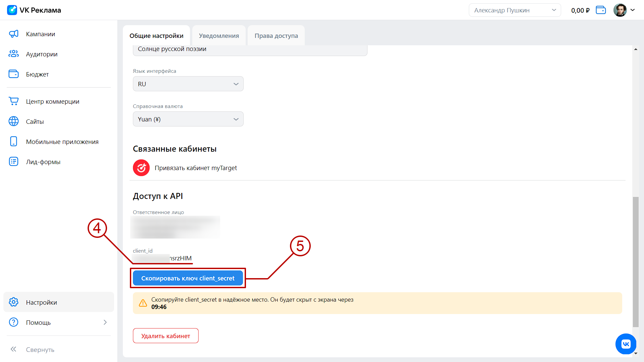Screen dimensions: 644x362
Task: Click the Сайты globe icon
Action: pos(13,121)
